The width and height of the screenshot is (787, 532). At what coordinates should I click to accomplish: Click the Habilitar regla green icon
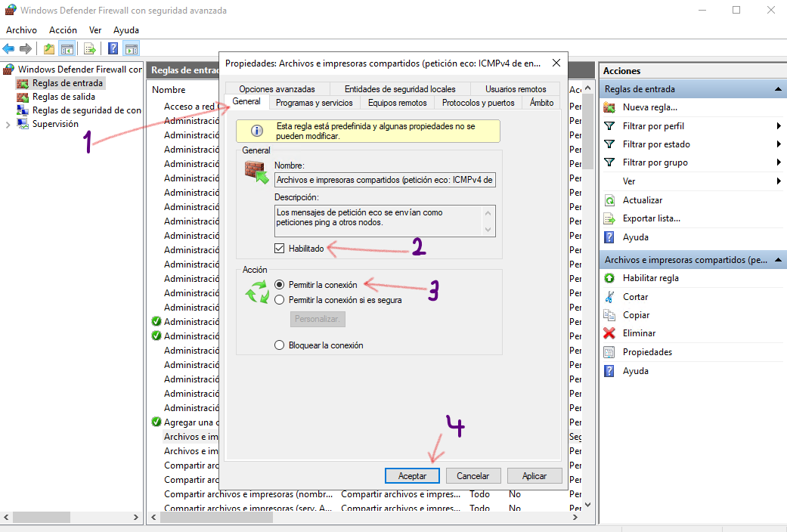(x=609, y=278)
